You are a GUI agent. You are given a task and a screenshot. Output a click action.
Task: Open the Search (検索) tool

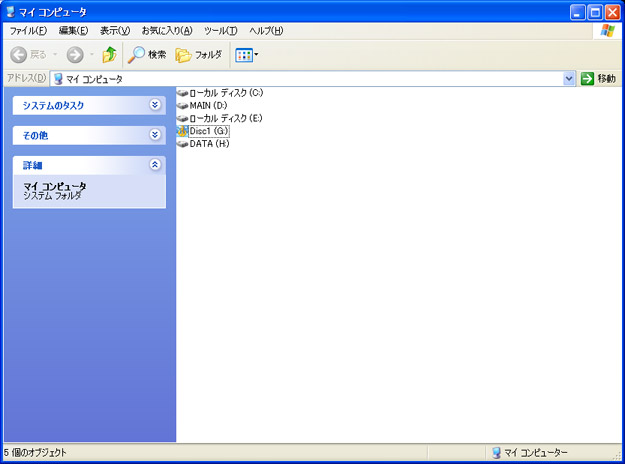tap(147, 55)
